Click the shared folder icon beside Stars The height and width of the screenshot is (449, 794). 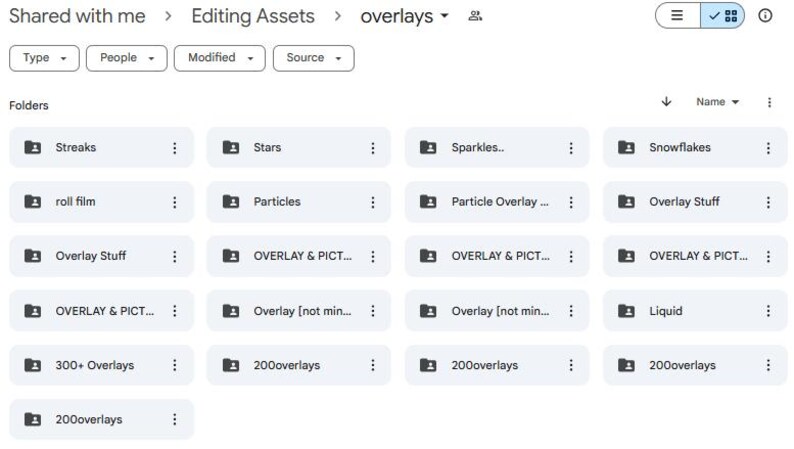(x=231, y=147)
